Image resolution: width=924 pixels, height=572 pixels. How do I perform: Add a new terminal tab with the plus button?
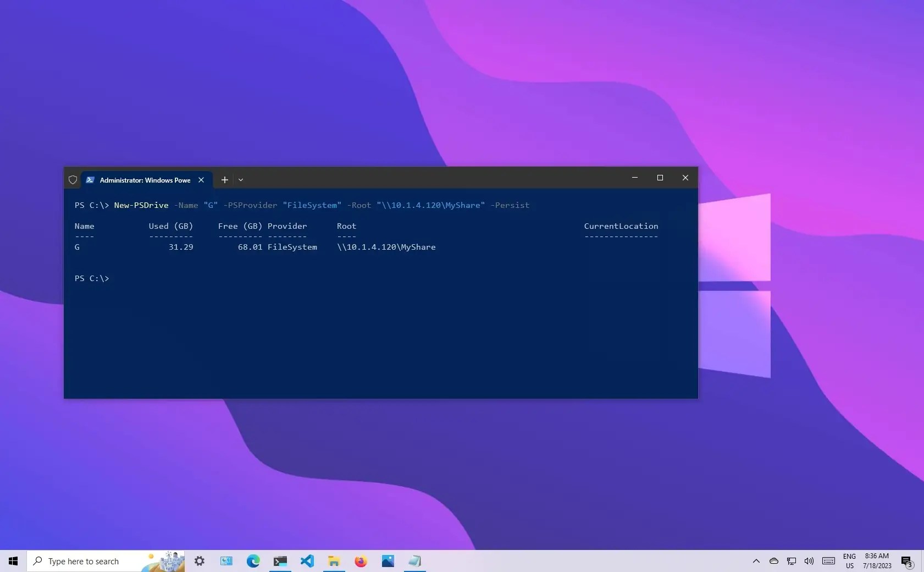coord(225,180)
